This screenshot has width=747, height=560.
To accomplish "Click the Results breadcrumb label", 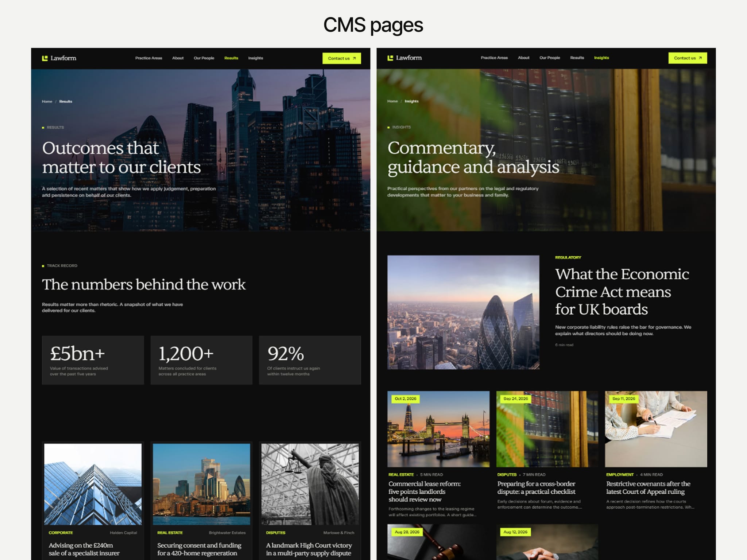I will pyautogui.click(x=66, y=101).
